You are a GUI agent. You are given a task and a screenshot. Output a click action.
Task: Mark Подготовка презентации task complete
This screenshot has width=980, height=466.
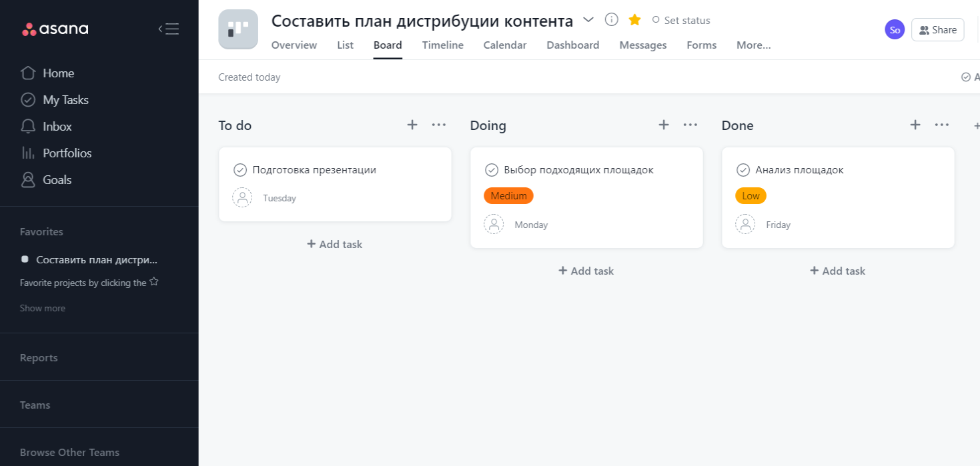point(240,170)
